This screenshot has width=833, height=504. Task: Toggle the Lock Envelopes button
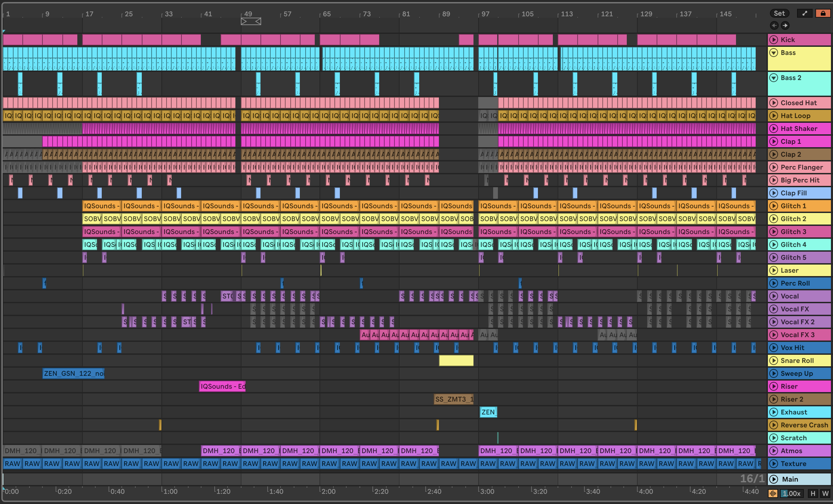823,13
